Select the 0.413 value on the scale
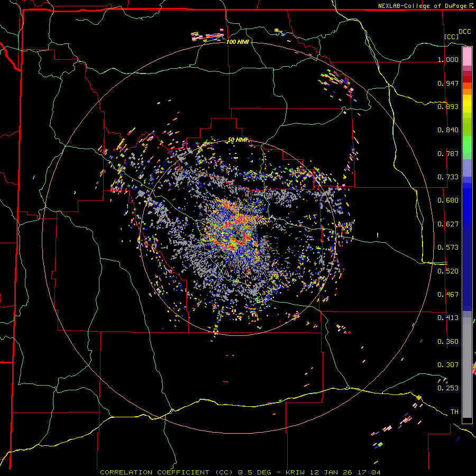 click(448, 318)
